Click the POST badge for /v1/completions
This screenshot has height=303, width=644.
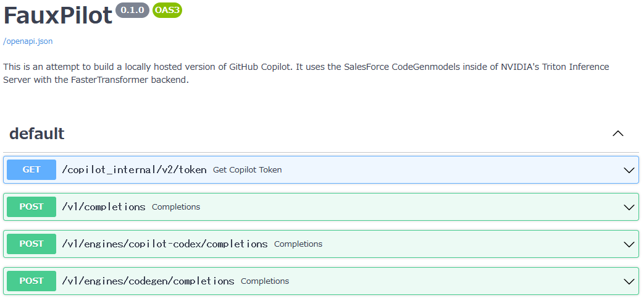click(x=31, y=207)
